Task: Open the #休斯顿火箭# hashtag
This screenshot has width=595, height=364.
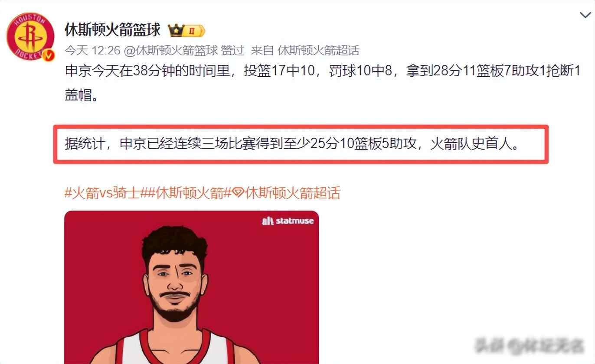Action: (x=187, y=193)
